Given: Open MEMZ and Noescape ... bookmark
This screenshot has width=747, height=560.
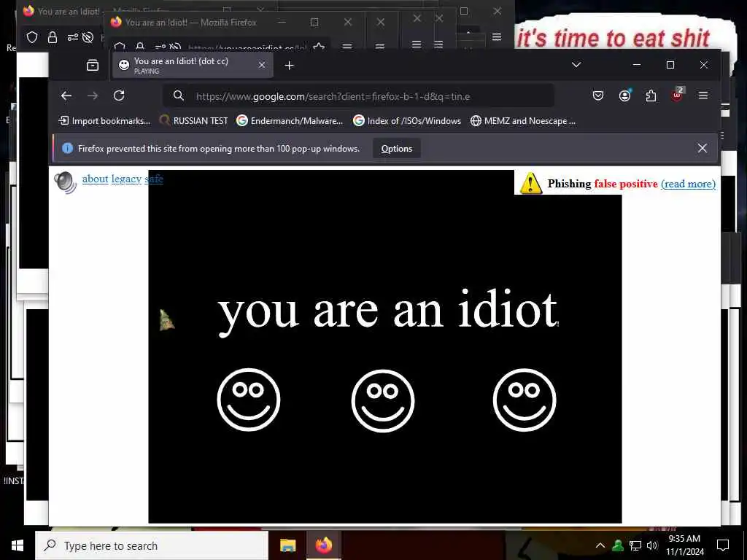Looking at the screenshot, I should tap(522, 121).
